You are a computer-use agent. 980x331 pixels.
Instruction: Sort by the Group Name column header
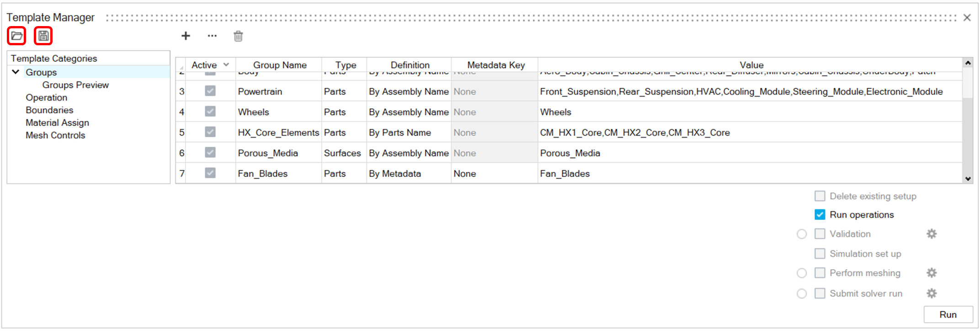click(280, 65)
